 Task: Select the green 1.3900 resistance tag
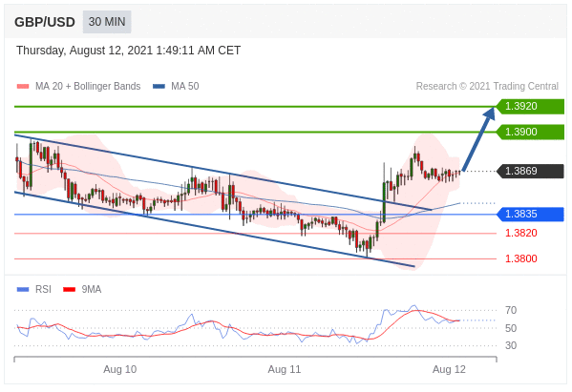(x=530, y=132)
